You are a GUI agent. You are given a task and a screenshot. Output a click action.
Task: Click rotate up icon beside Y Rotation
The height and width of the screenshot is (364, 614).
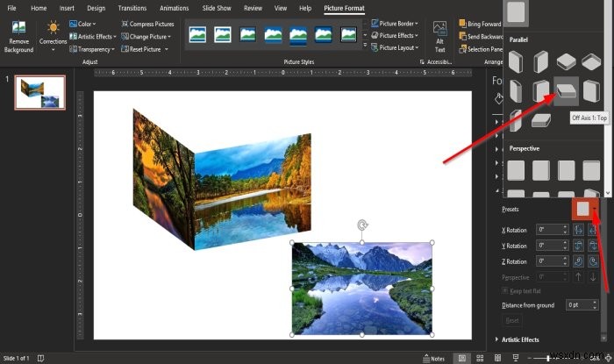[x=578, y=246]
